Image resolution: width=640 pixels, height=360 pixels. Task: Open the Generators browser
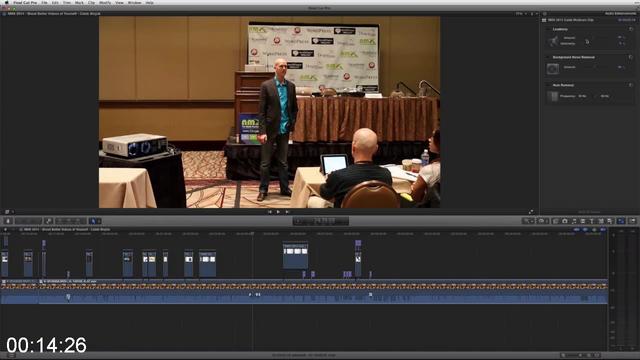pos(601,221)
